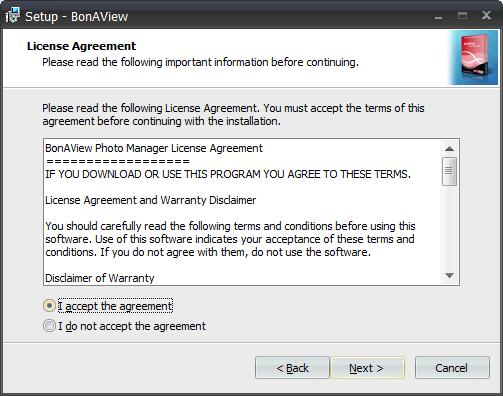Image resolution: width=503 pixels, height=396 pixels.
Task: Click the setup installer icon in title bar
Action: tap(12, 16)
